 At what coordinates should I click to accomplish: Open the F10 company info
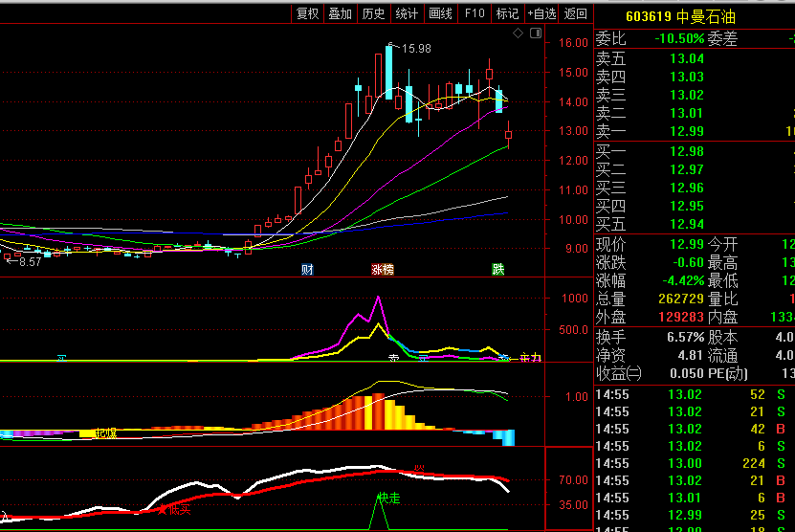tap(475, 13)
